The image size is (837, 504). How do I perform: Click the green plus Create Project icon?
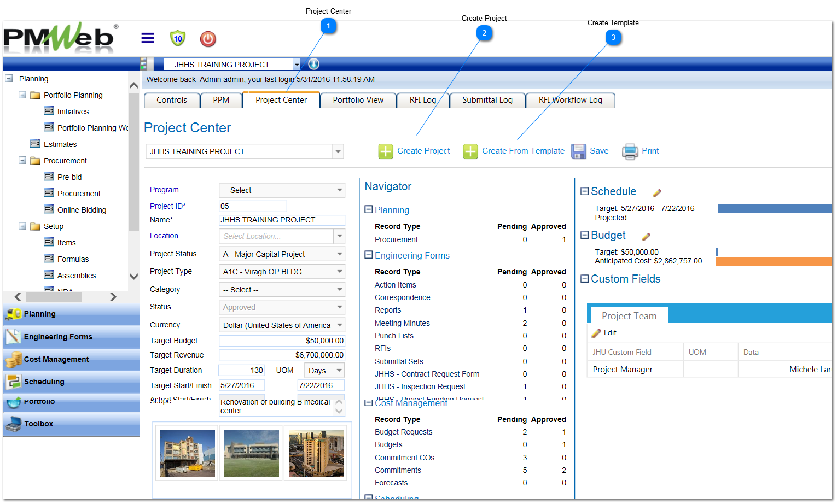click(386, 151)
